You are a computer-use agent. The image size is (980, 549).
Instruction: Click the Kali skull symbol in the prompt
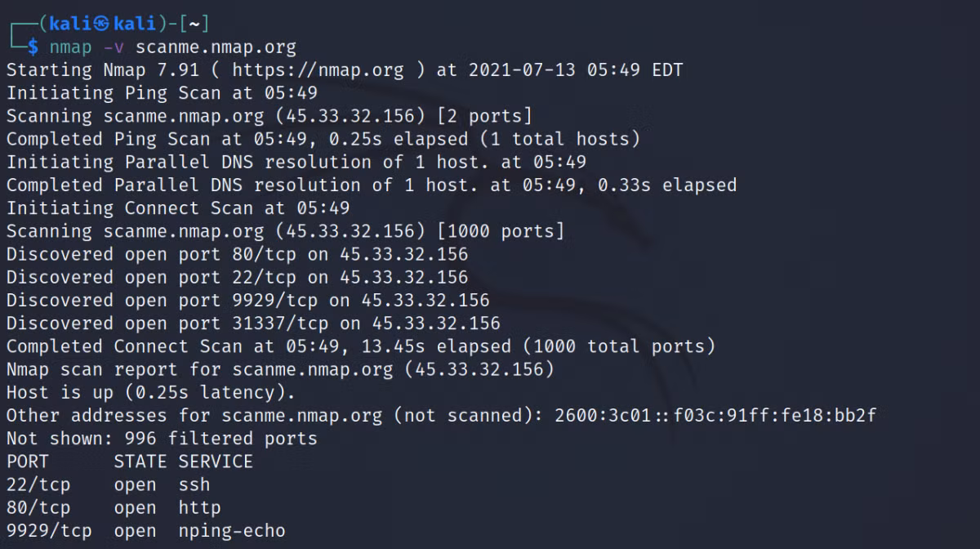pos(101,24)
